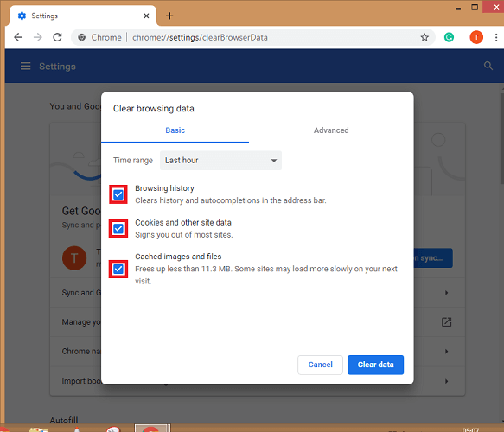Image resolution: width=504 pixels, height=432 pixels.
Task: Open Chrome's three-dot menu
Action: coord(496,37)
